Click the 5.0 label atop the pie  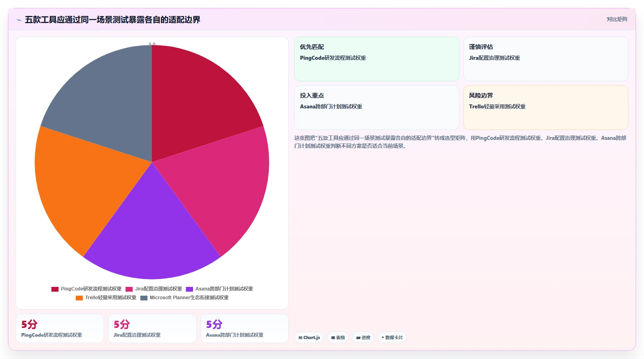point(152,44)
